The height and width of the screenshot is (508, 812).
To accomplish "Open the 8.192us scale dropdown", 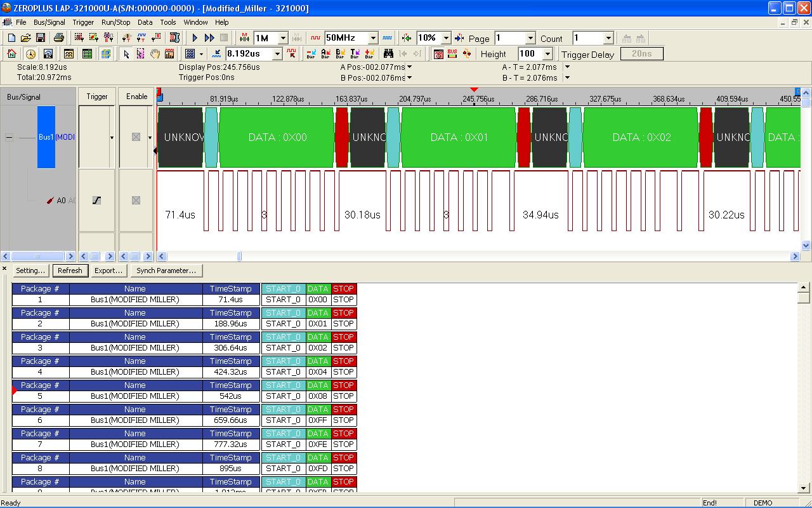I will (277, 54).
